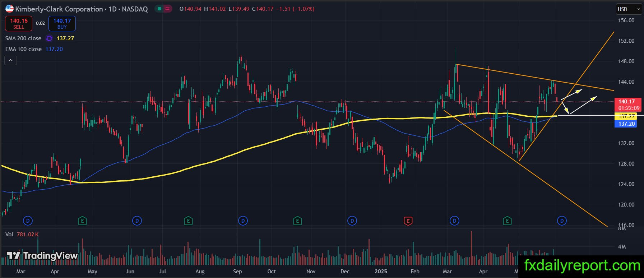Screen dimensions: 644x278
Task: Open the rightmost upcoming dividend marker
Action: [x=562, y=221]
